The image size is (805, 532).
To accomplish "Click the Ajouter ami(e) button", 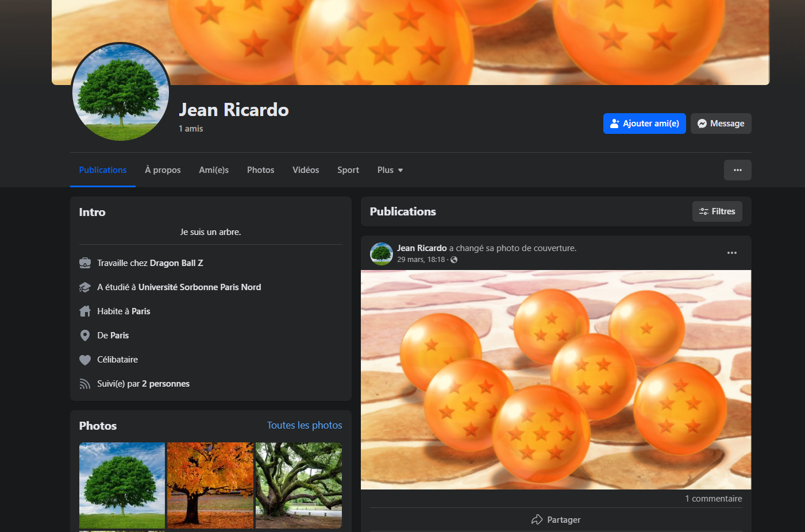I will 644,124.
